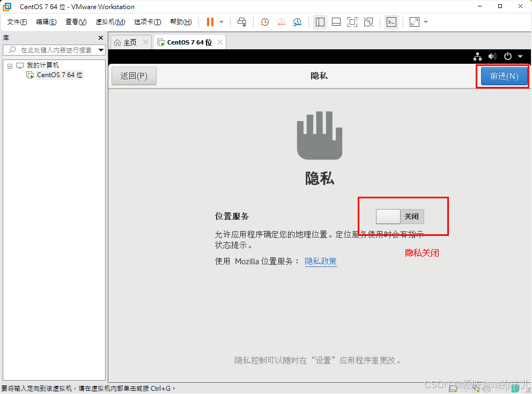Open the library search dropdown arrow

coord(101,50)
